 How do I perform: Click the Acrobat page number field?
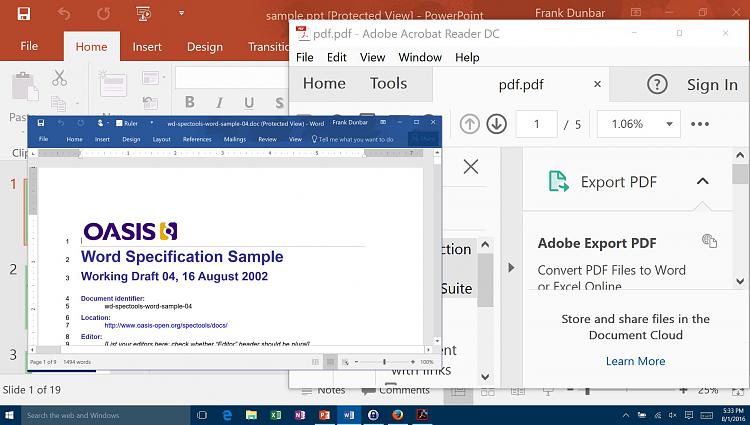(x=537, y=124)
